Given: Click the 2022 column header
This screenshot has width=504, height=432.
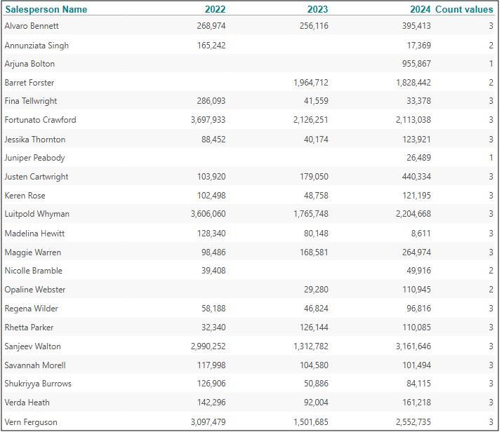Looking at the screenshot, I should click(x=215, y=9).
